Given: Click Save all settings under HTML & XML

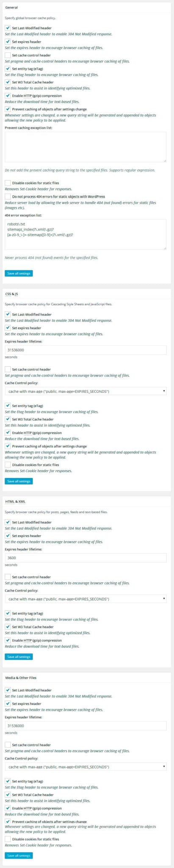Looking at the screenshot, I should pyautogui.click(x=19, y=657).
